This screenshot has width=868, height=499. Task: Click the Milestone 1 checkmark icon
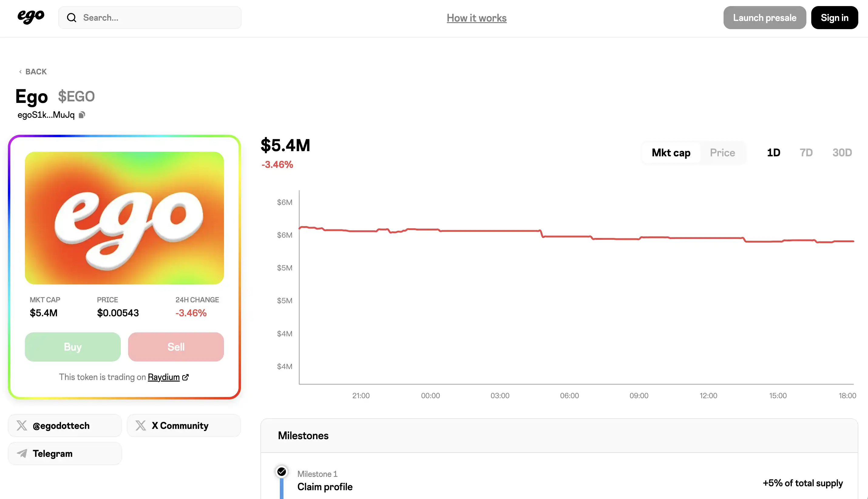[282, 472]
